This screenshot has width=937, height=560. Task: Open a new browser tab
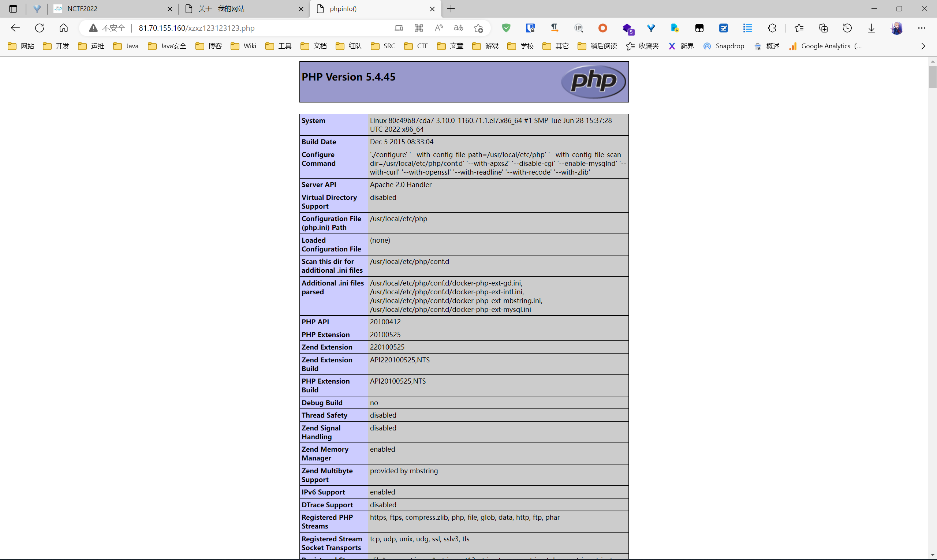click(x=451, y=9)
